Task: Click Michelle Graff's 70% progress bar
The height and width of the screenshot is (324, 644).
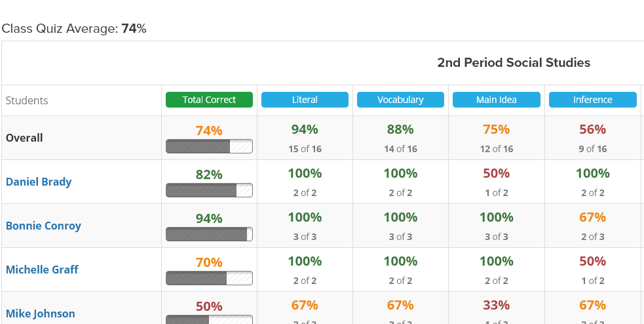Action: point(209,278)
